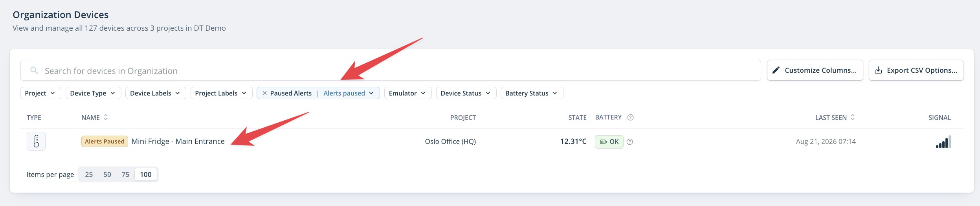
Task: Select 25 items per page
Action: pyautogui.click(x=89, y=175)
